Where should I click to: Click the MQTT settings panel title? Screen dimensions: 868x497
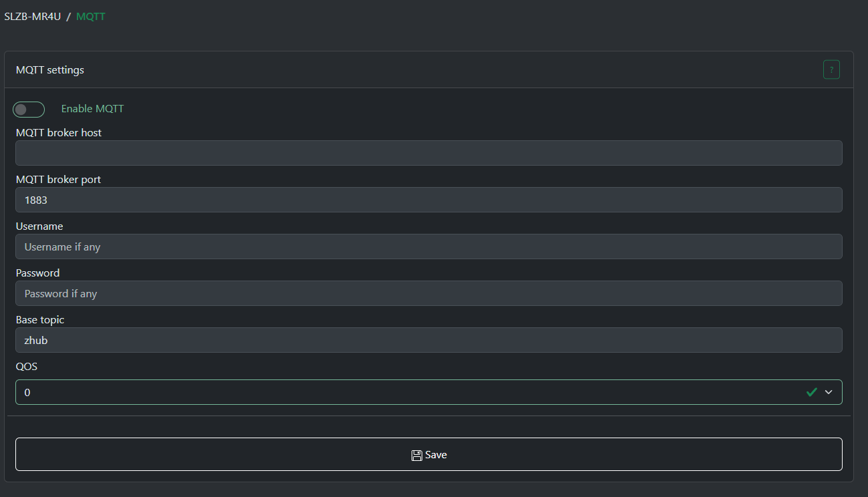click(x=50, y=69)
